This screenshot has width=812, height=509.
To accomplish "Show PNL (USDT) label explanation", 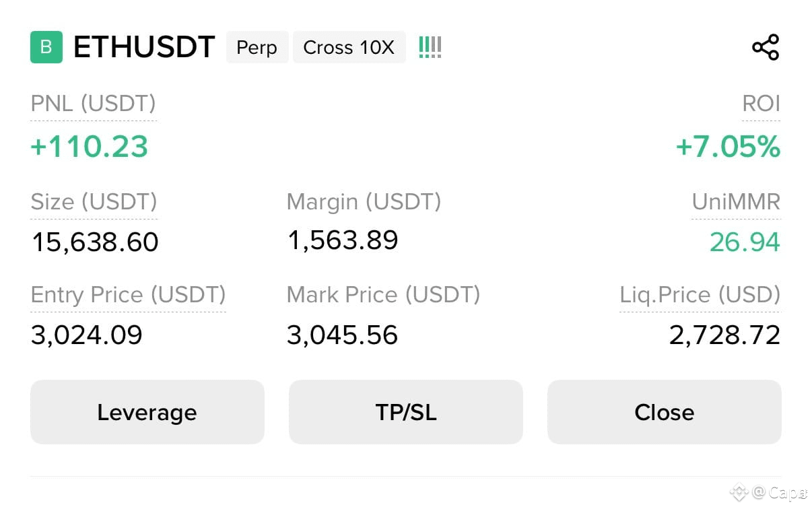I will 93,104.
